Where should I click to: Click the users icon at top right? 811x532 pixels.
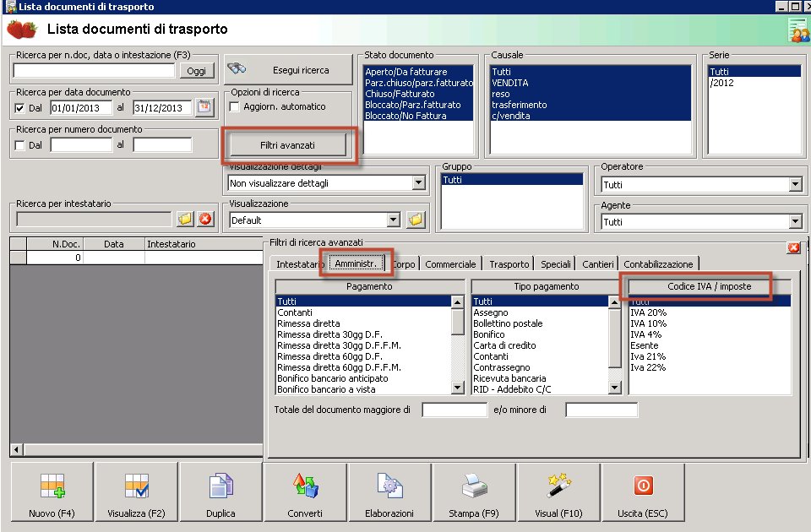(x=798, y=30)
